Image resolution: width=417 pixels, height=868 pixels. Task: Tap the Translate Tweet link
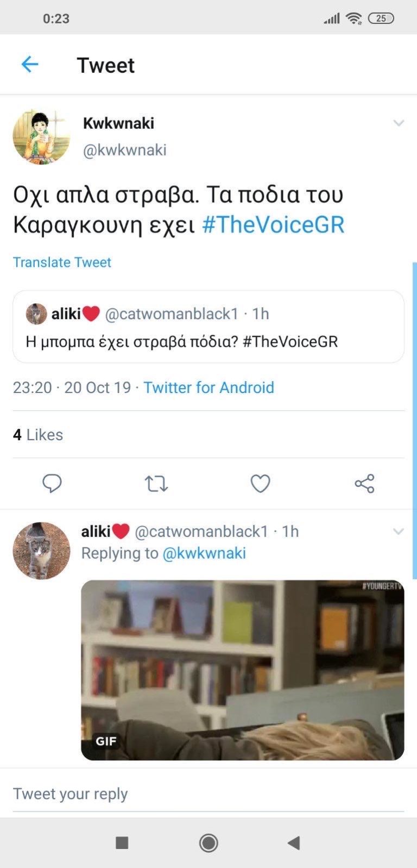tap(62, 262)
